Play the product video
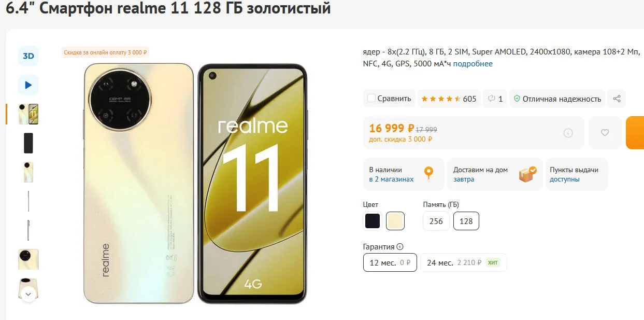644x320 pixels. (28, 85)
